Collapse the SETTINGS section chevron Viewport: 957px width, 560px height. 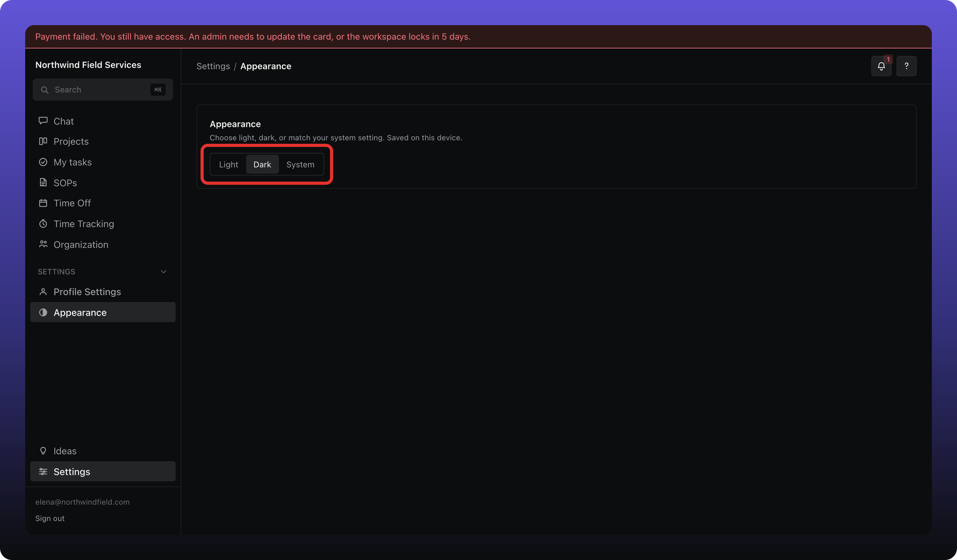point(164,272)
